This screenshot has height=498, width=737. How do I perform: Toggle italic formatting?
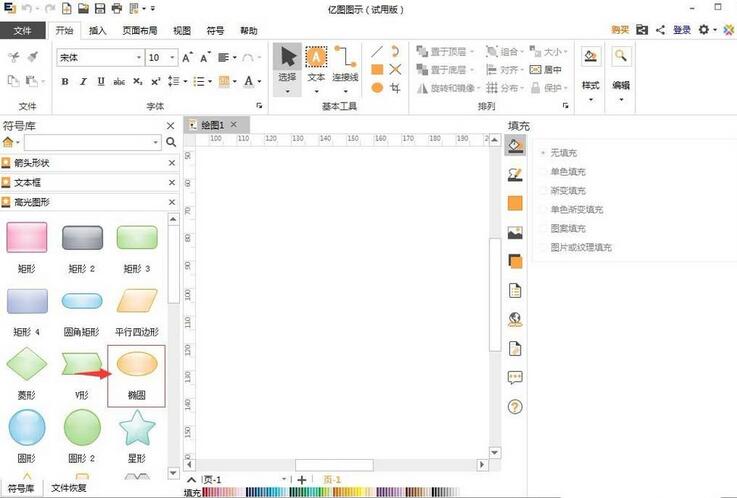coord(83,81)
